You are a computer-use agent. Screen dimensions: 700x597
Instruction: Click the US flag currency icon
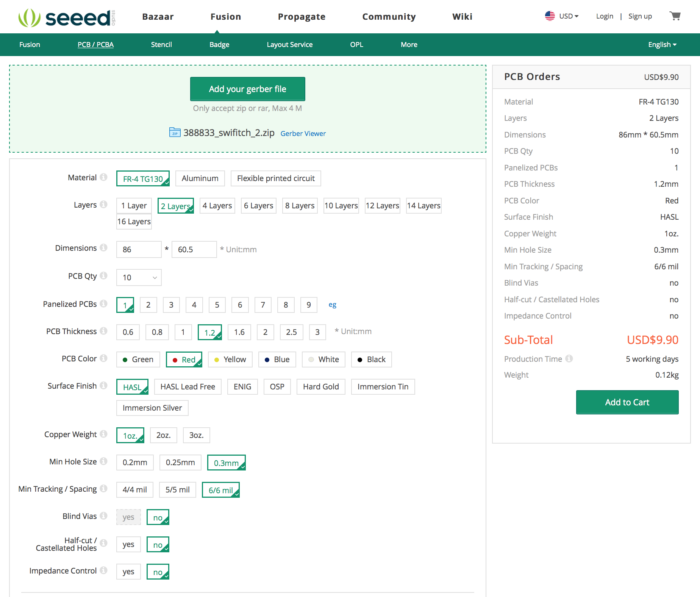click(x=550, y=16)
